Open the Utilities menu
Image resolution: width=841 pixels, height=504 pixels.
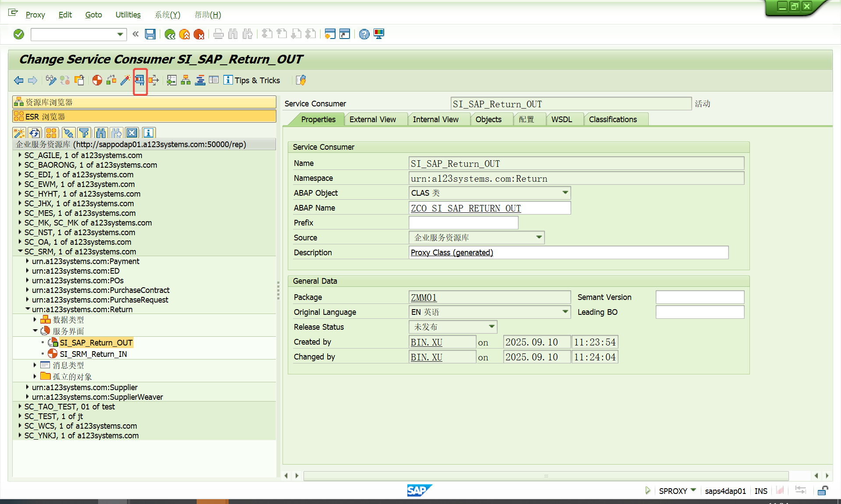click(x=128, y=15)
